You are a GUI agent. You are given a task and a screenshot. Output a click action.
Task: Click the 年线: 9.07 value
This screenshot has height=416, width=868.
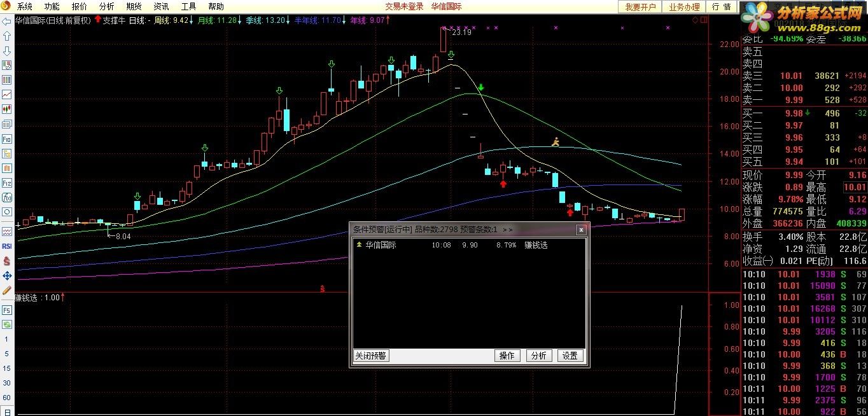[x=368, y=20]
